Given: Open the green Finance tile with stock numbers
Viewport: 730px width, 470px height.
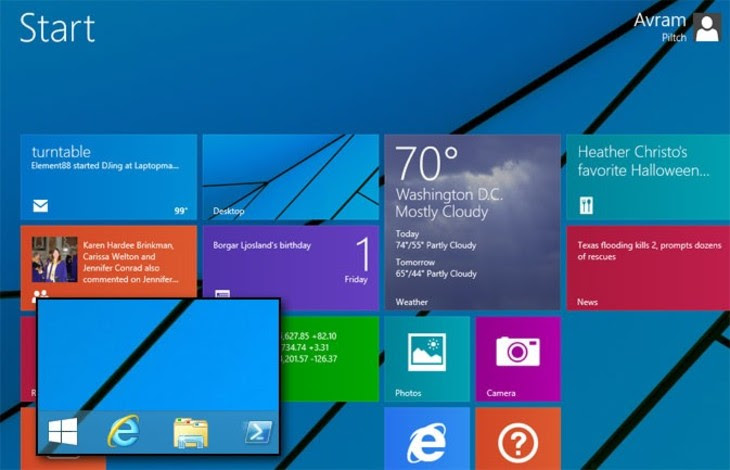Looking at the screenshot, I should click(330, 358).
